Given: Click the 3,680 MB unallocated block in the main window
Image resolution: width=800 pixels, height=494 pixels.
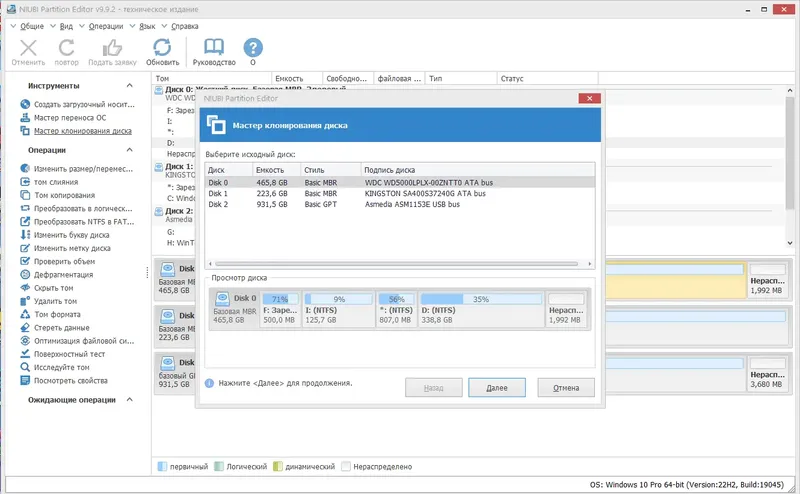Looking at the screenshot, I should 767,374.
